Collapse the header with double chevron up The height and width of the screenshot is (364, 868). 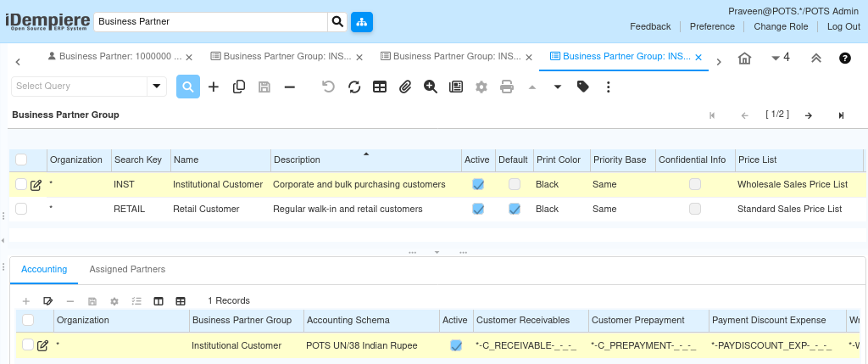coord(816,59)
